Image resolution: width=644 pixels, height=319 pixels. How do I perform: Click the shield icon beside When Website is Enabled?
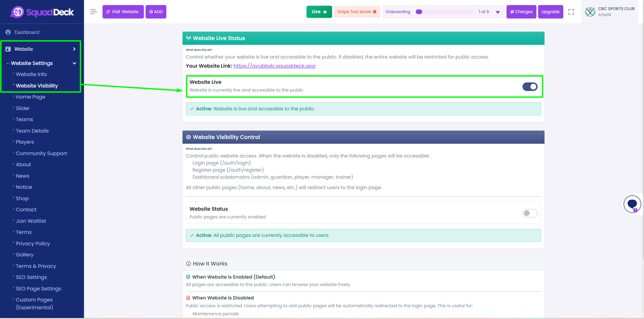point(188,277)
